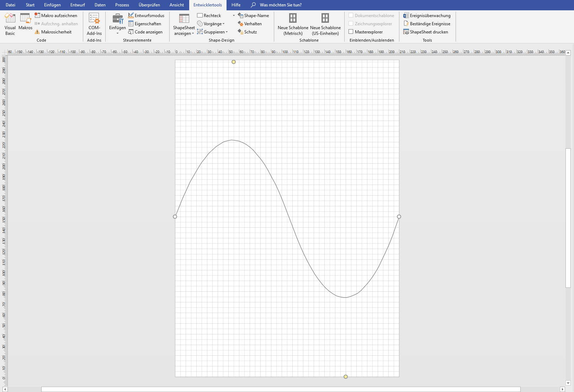Toggle Entwurfsmodus
The image size is (574, 392).
coord(146,16)
